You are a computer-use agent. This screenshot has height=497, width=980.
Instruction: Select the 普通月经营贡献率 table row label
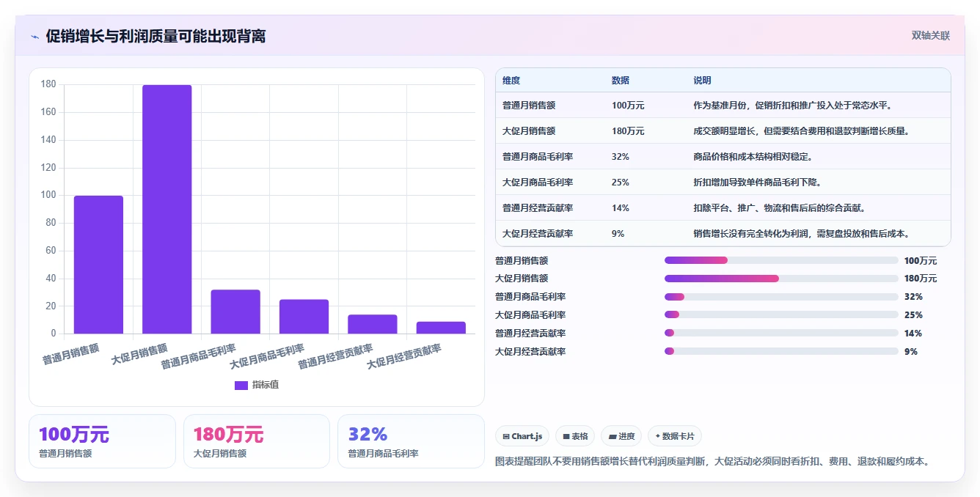pyautogui.click(x=538, y=208)
